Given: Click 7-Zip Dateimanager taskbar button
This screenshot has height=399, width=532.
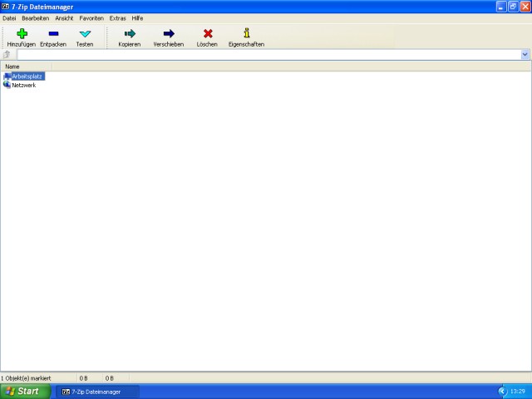Looking at the screenshot, I should [98, 392].
